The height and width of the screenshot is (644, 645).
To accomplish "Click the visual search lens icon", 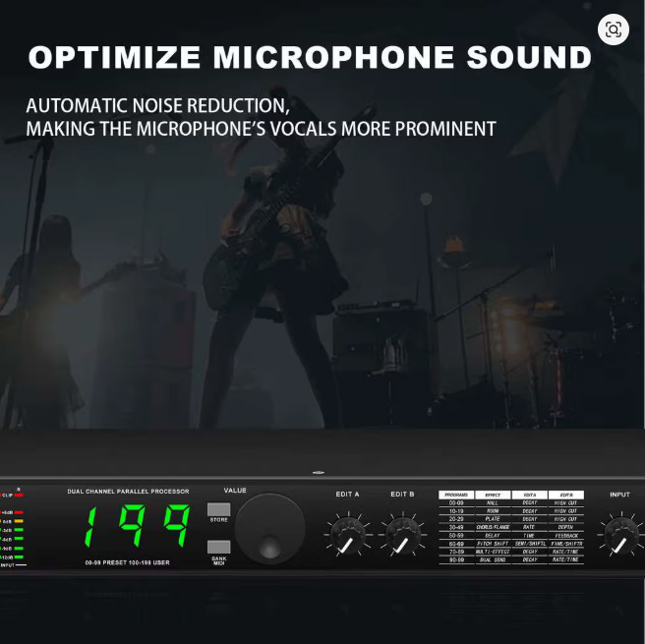I will pyautogui.click(x=614, y=29).
